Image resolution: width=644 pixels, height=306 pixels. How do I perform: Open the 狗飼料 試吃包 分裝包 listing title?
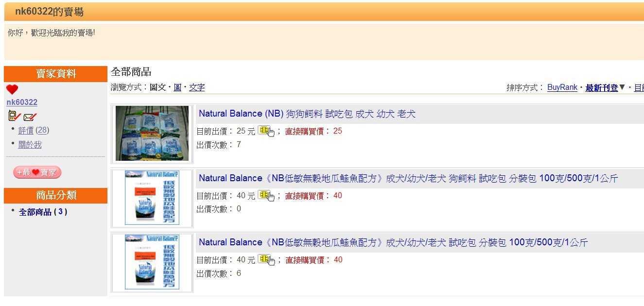[408, 178]
